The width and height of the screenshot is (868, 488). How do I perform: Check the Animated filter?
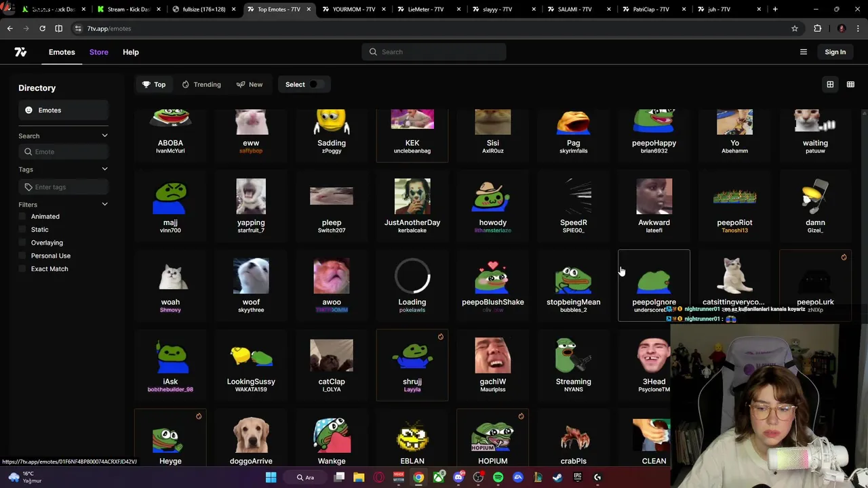click(22, 216)
